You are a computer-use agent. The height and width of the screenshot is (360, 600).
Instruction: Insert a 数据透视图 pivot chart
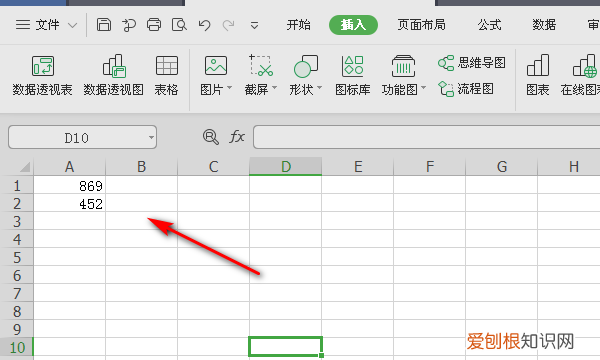click(114, 76)
